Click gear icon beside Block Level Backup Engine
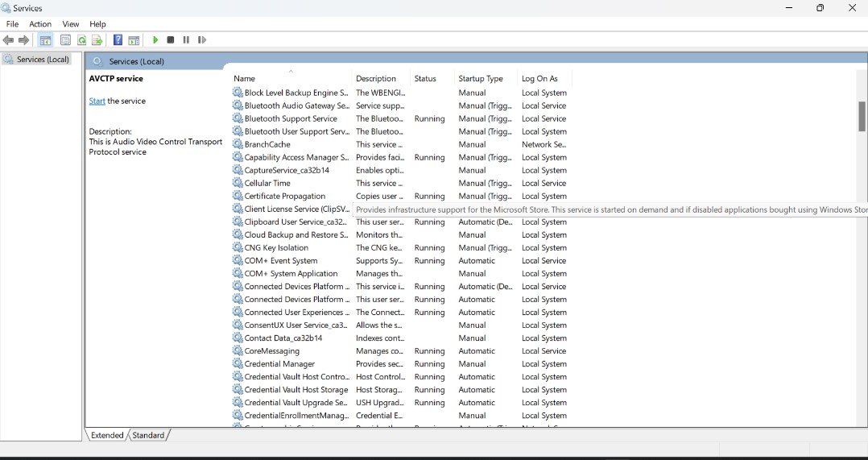Screen dimensions: 868x460 tap(238, 93)
